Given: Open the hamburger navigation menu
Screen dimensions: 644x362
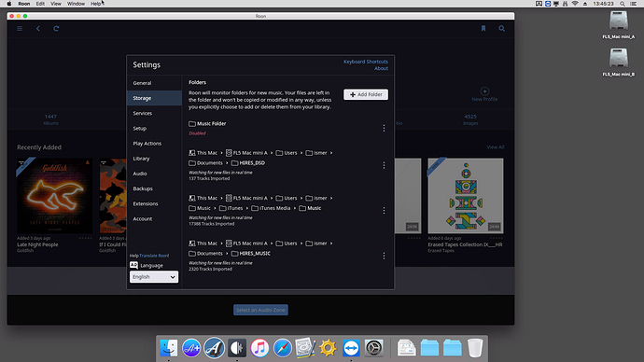Looking at the screenshot, I should 20,28.
